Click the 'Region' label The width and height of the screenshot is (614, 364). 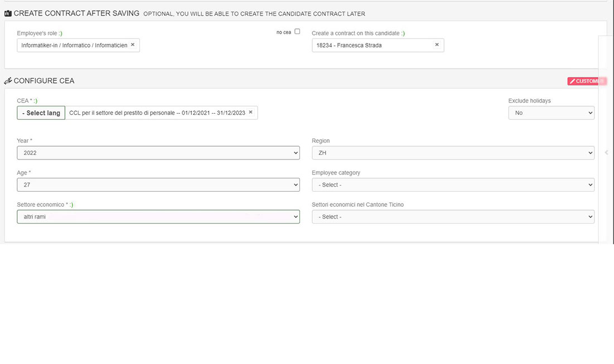tap(321, 140)
